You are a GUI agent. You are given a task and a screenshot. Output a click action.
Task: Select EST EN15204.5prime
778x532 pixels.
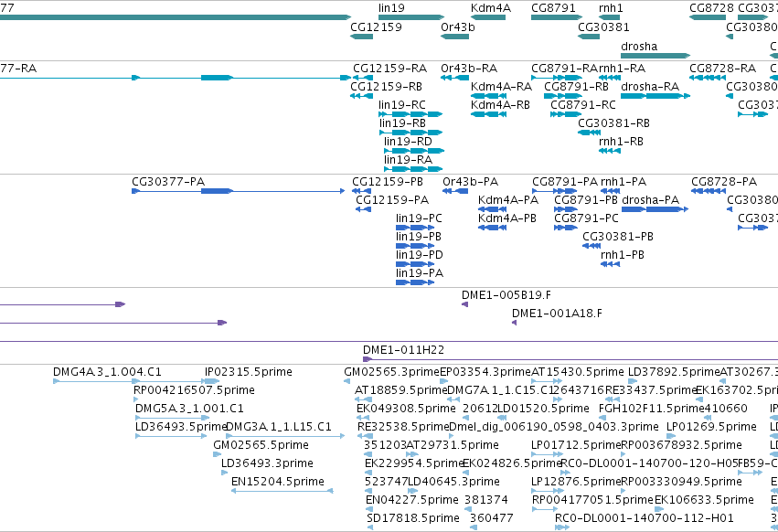click(x=282, y=491)
